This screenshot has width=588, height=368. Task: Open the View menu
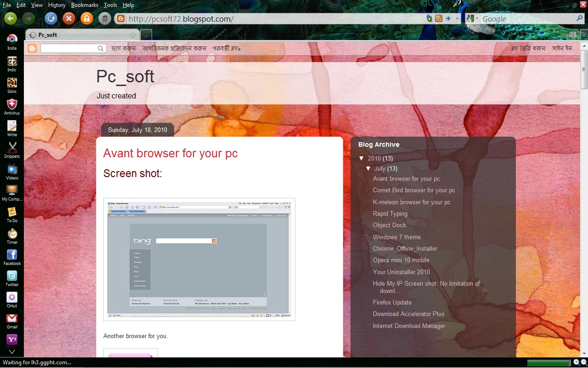[37, 5]
